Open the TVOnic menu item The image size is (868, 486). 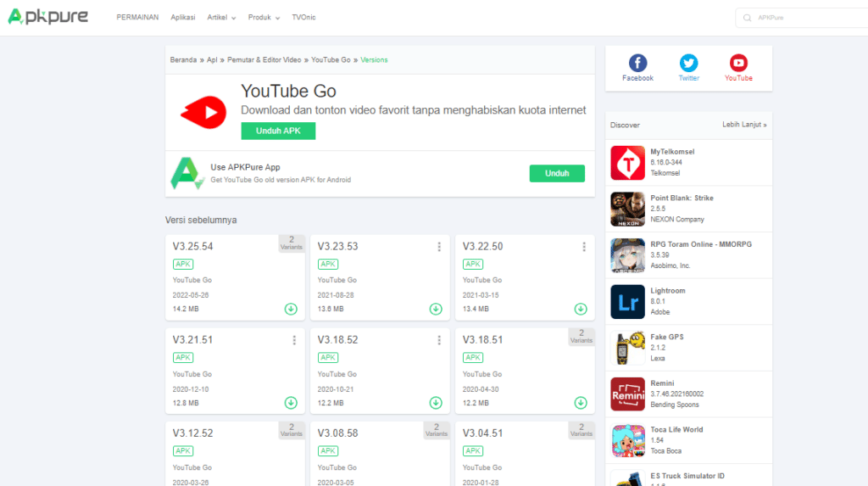tap(303, 17)
